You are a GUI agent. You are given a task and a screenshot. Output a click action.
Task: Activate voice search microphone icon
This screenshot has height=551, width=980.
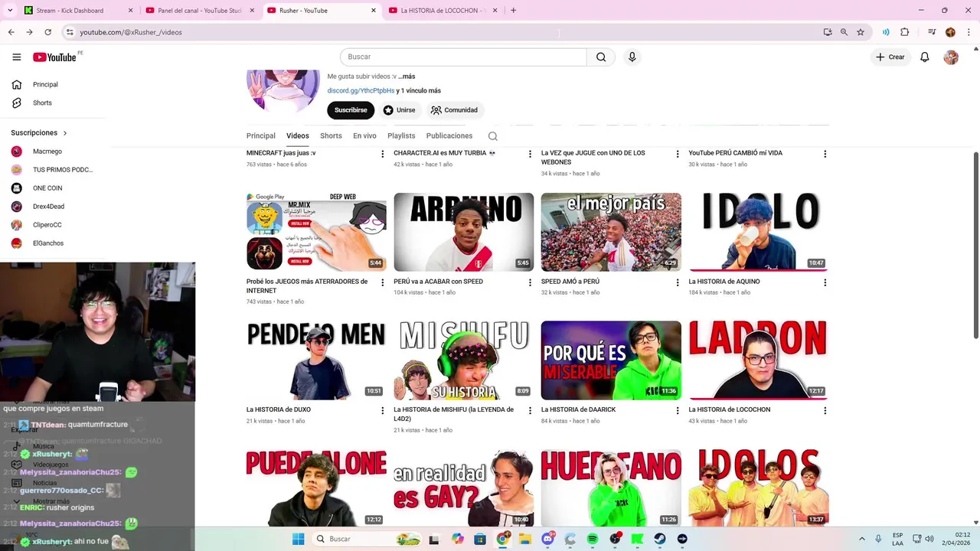[632, 57]
